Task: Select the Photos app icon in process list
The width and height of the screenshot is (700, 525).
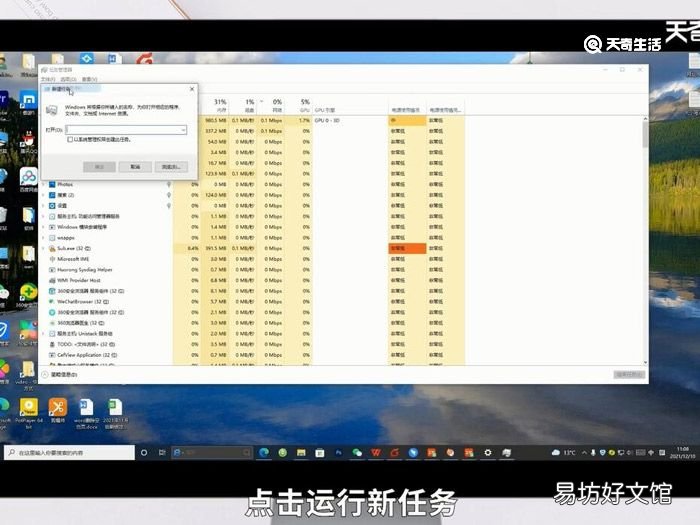Action: pyautogui.click(x=52, y=184)
